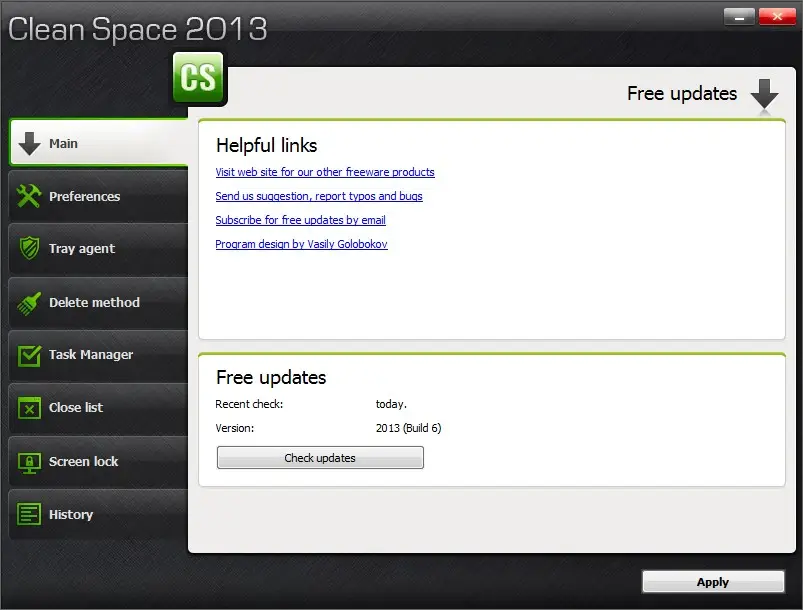Click the Check updates button

pos(320,457)
